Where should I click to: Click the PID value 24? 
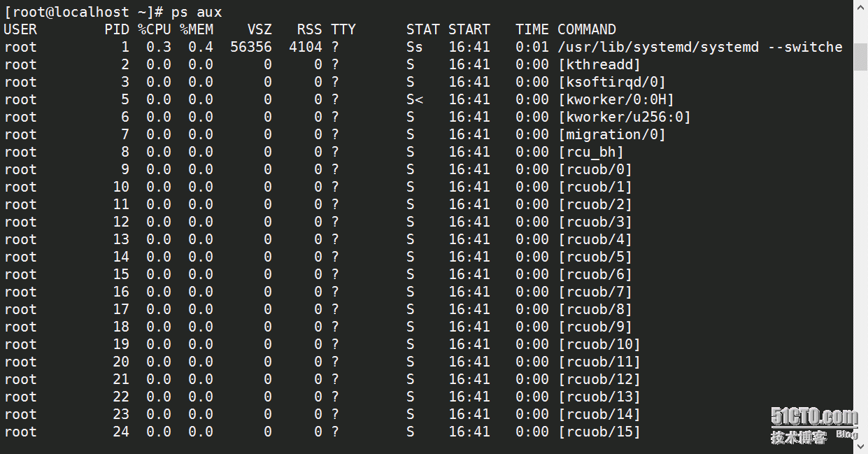[x=121, y=432]
